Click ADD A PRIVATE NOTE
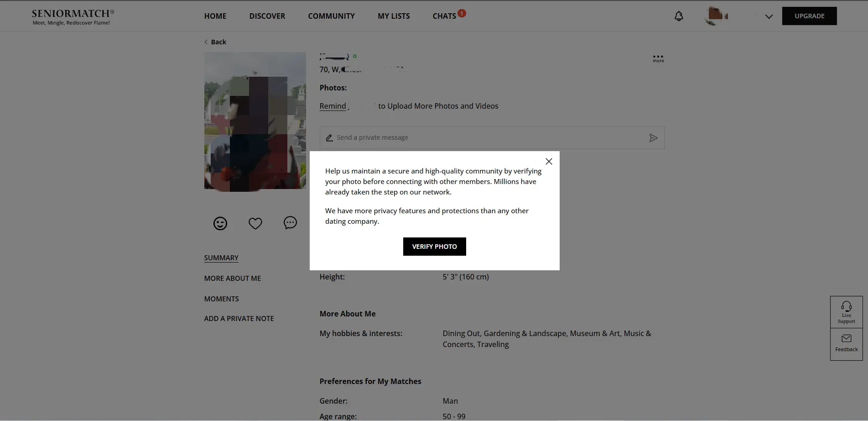This screenshot has height=421, width=868. (x=239, y=319)
